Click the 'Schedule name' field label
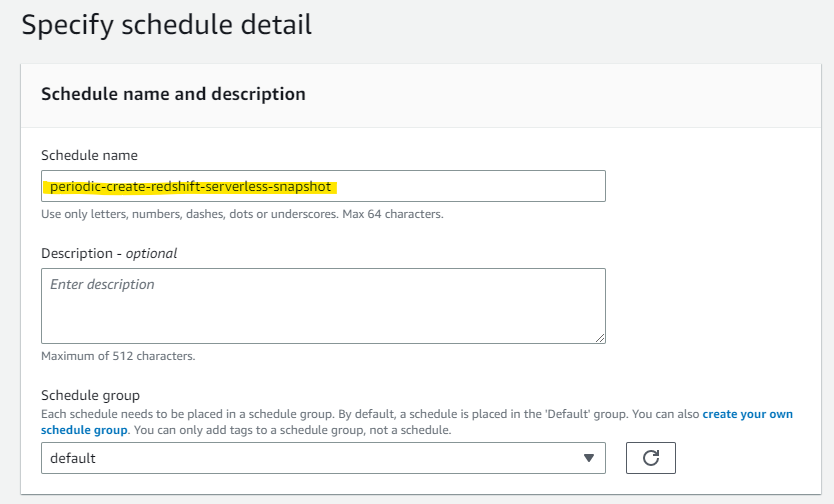The height and width of the screenshot is (504, 834). [x=89, y=155]
